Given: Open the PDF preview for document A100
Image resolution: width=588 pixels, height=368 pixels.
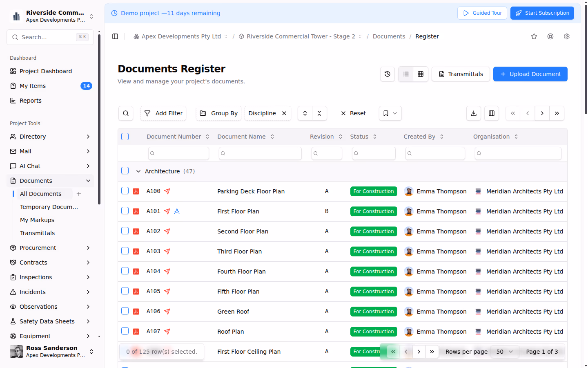Looking at the screenshot, I should pyautogui.click(x=135, y=191).
